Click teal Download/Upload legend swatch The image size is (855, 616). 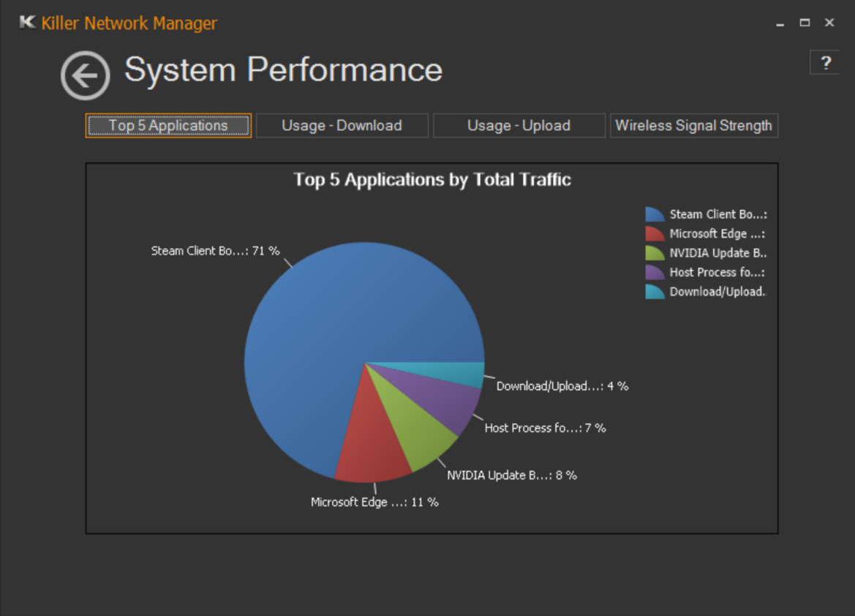[655, 291]
